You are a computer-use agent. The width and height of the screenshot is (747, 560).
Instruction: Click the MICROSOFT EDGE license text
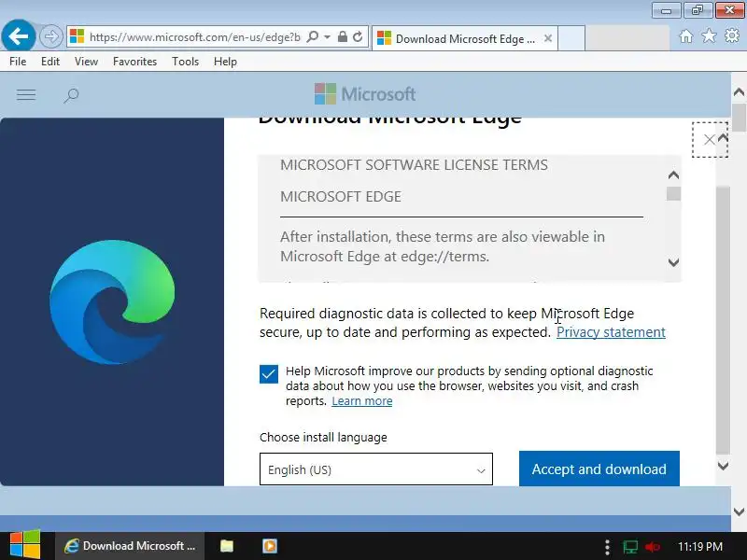341,197
